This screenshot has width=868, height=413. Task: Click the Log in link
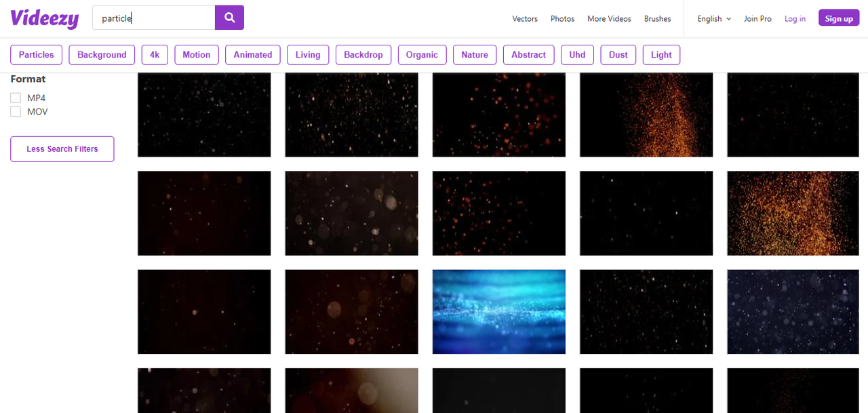tap(795, 19)
